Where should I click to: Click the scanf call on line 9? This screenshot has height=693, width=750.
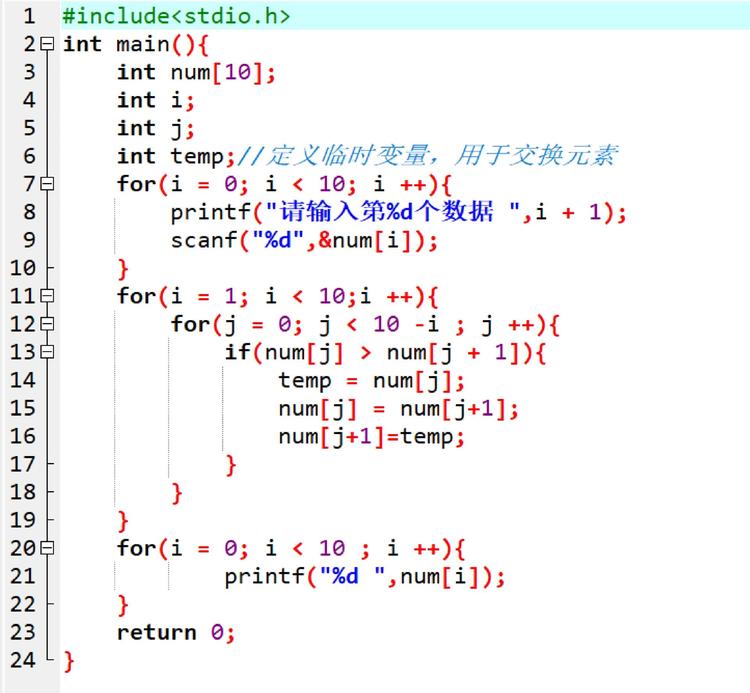304,240
